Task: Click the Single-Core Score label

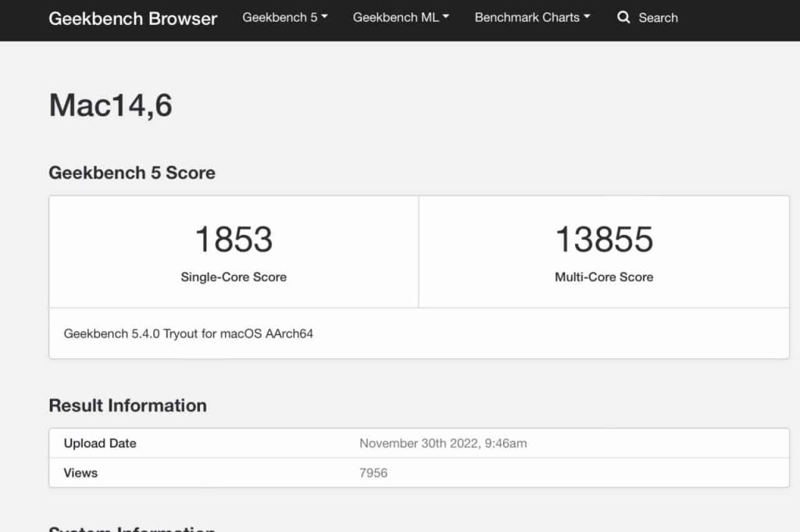Action: pos(234,277)
